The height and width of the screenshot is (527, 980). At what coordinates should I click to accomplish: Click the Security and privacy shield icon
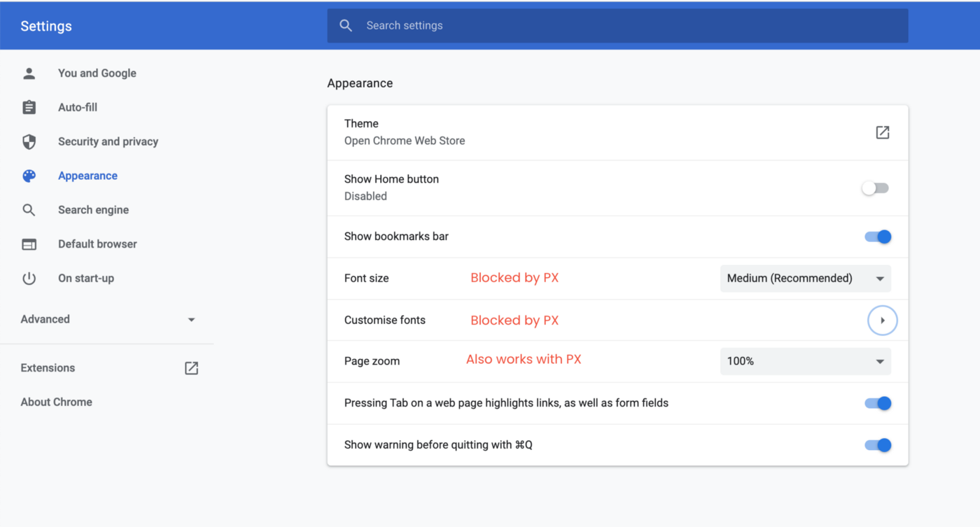[x=29, y=142]
